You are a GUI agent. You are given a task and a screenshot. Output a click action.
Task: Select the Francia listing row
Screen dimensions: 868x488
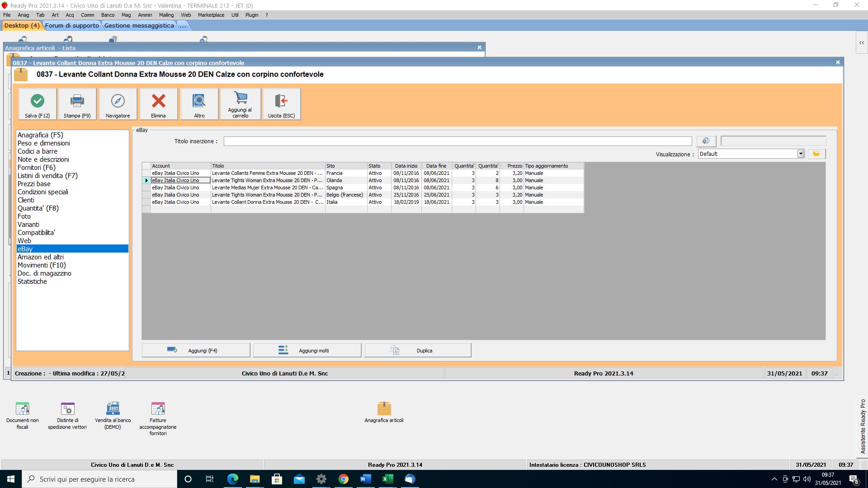[x=363, y=173]
